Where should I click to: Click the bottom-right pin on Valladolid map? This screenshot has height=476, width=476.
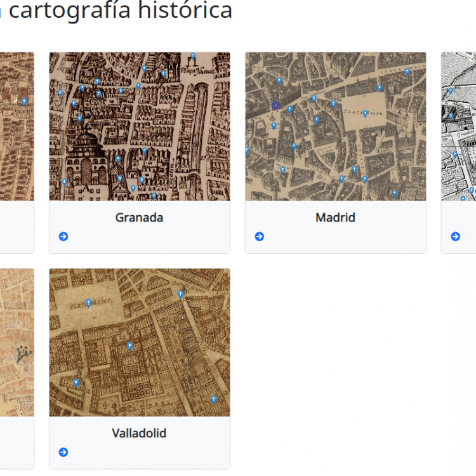pyautogui.click(x=214, y=400)
